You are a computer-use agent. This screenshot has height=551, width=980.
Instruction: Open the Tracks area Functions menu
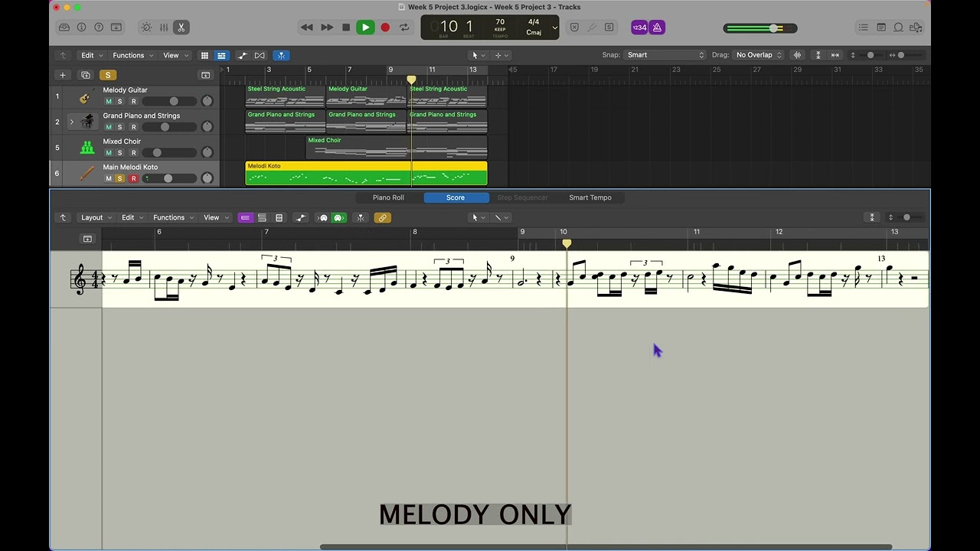tap(132, 55)
